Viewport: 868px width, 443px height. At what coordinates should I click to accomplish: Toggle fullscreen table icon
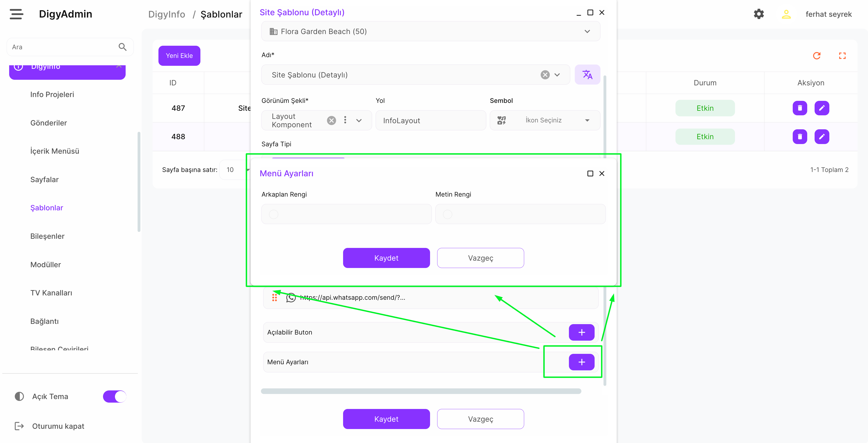[842, 56]
